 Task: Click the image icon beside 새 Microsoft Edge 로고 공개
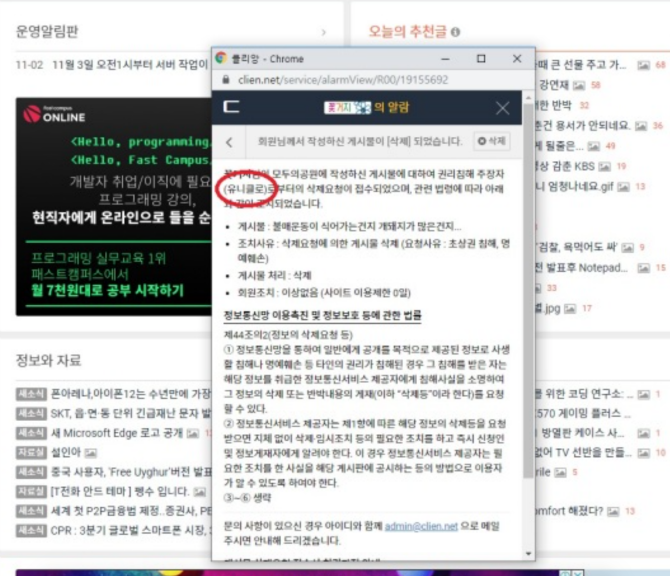[193, 433]
